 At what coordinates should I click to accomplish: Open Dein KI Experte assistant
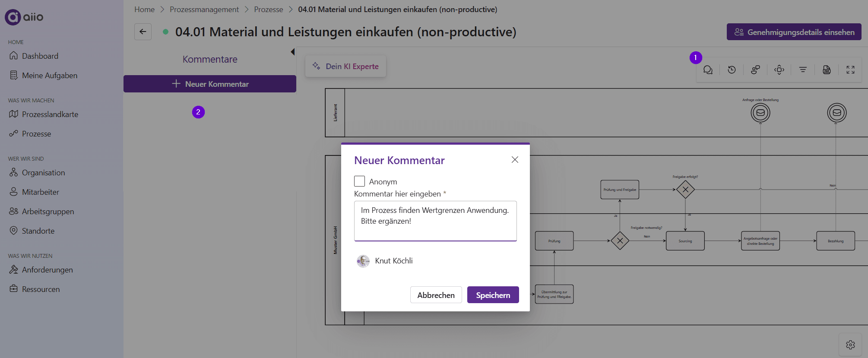345,66
